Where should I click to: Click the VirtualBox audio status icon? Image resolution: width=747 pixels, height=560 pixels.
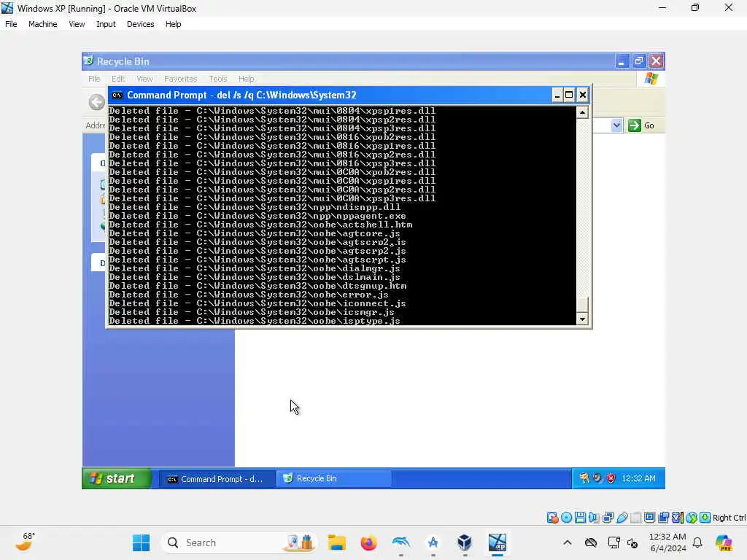pos(594,518)
